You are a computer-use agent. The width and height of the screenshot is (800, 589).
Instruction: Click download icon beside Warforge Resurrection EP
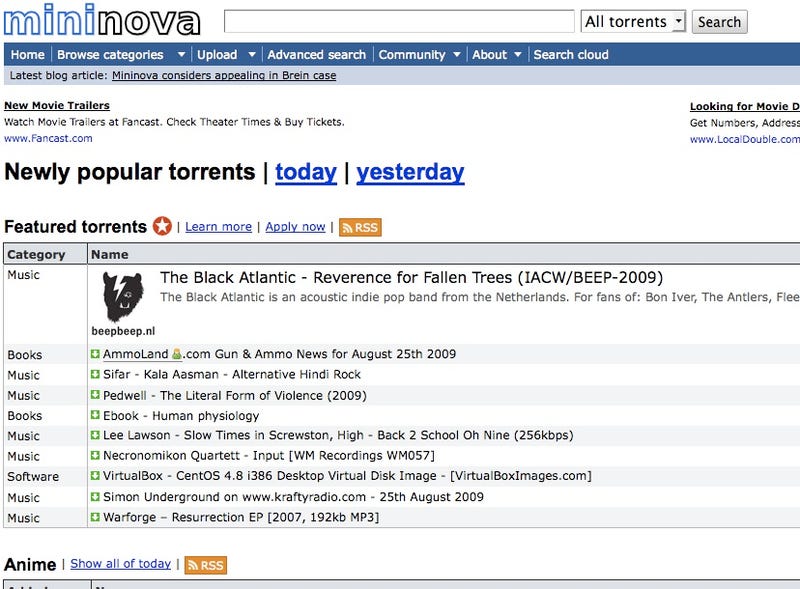point(95,517)
